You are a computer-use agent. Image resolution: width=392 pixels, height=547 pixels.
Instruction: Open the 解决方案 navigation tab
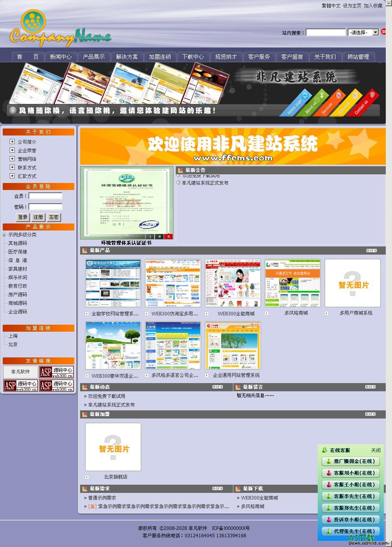click(127, 57)
